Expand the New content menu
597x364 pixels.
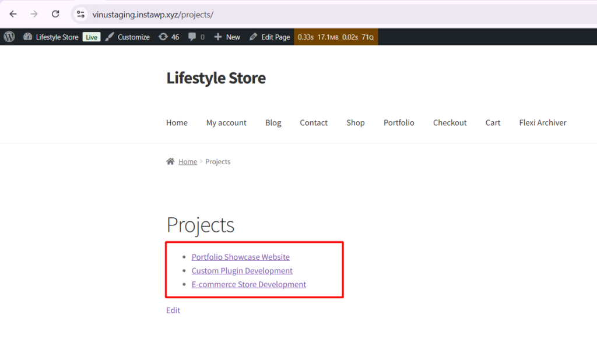click(227, 37)
